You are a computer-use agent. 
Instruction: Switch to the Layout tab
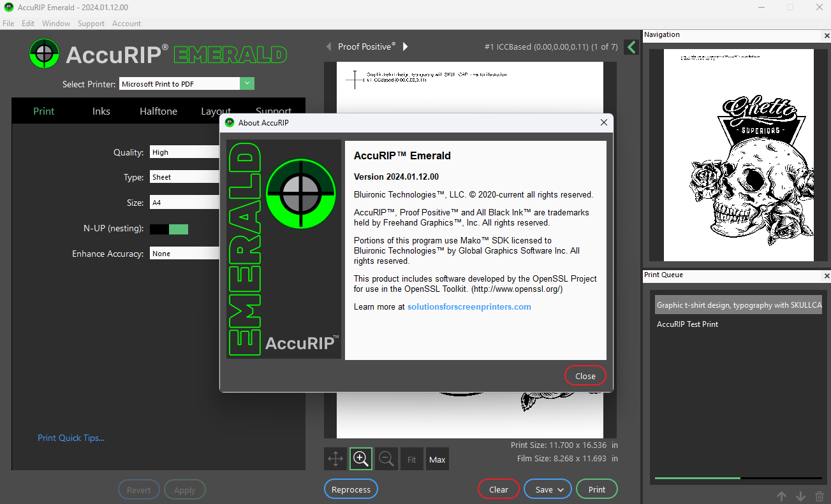[216, 110]
